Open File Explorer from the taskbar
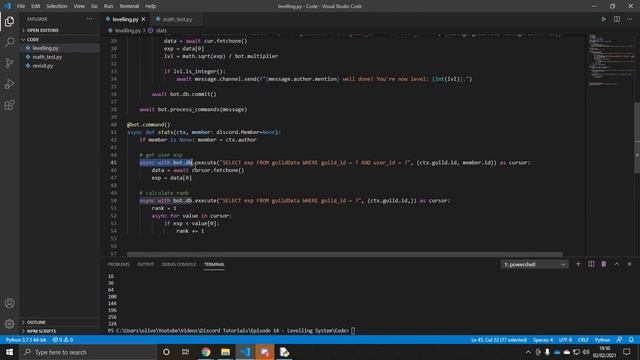640x360 pixels. tap(225, 352)
